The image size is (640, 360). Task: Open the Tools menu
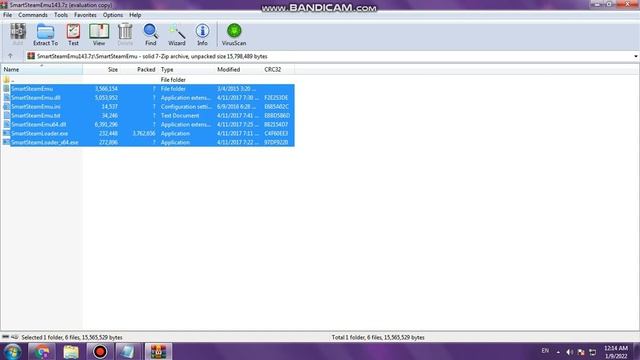(x=61, y=15)
